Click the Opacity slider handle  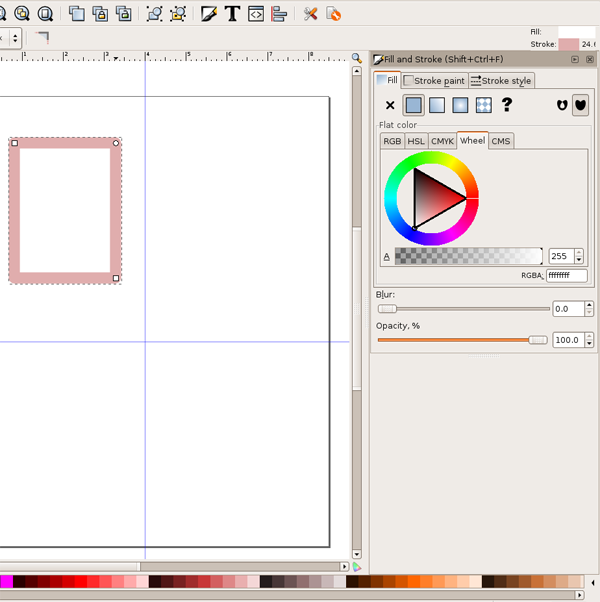coord(538,340)
